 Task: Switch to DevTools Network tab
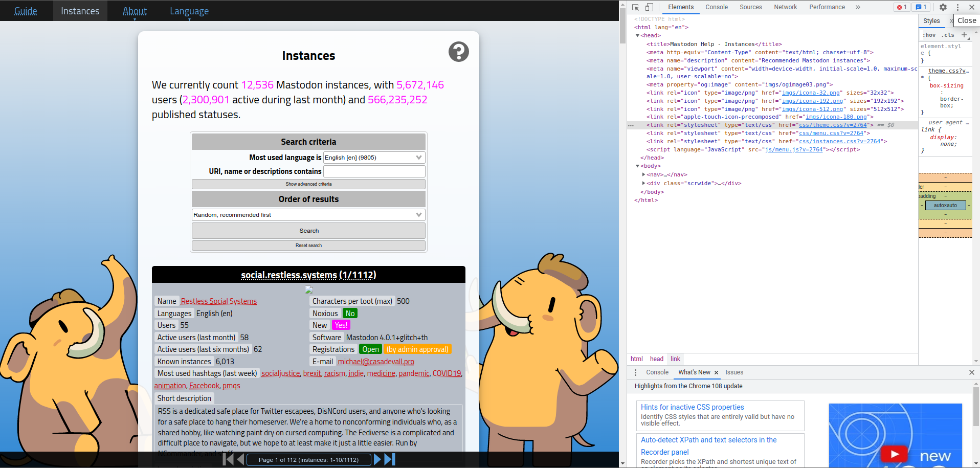[x=785, y=7]
